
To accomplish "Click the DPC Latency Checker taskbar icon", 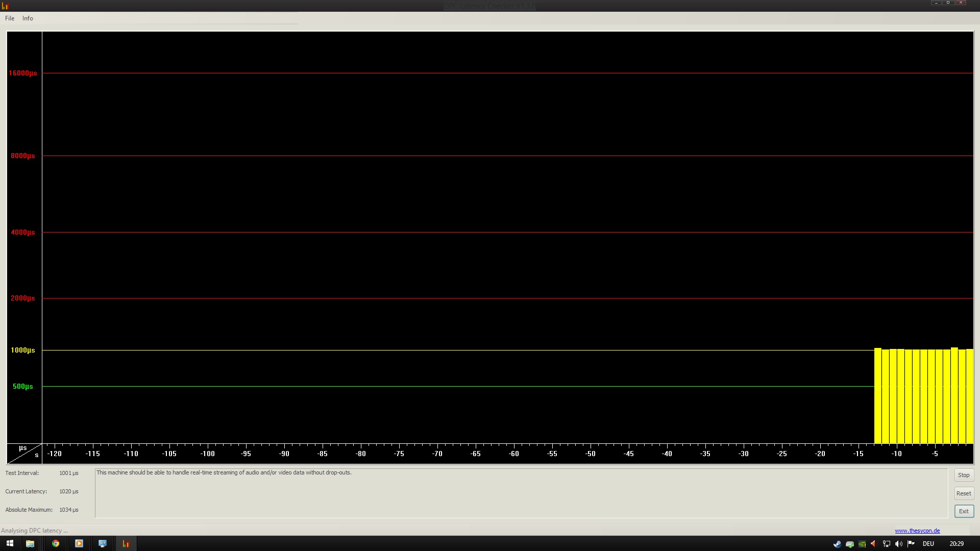I will (x=126, y=543).
